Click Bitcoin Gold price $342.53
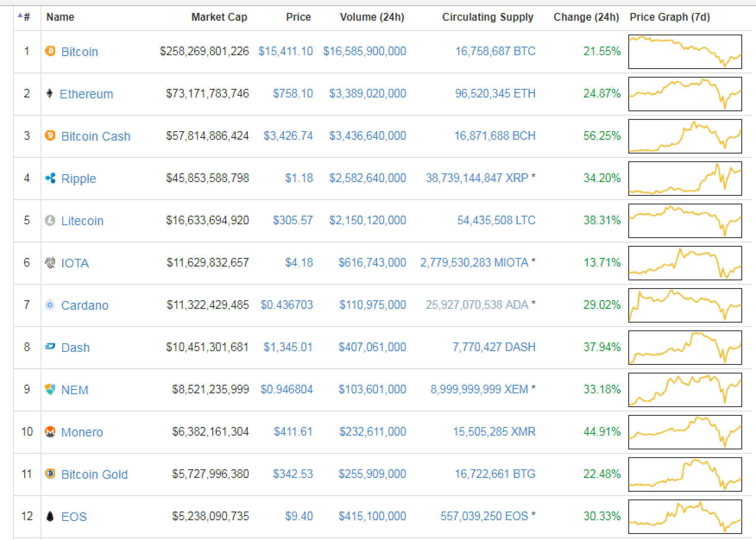 pyautogui.click(x=293, y=474)
